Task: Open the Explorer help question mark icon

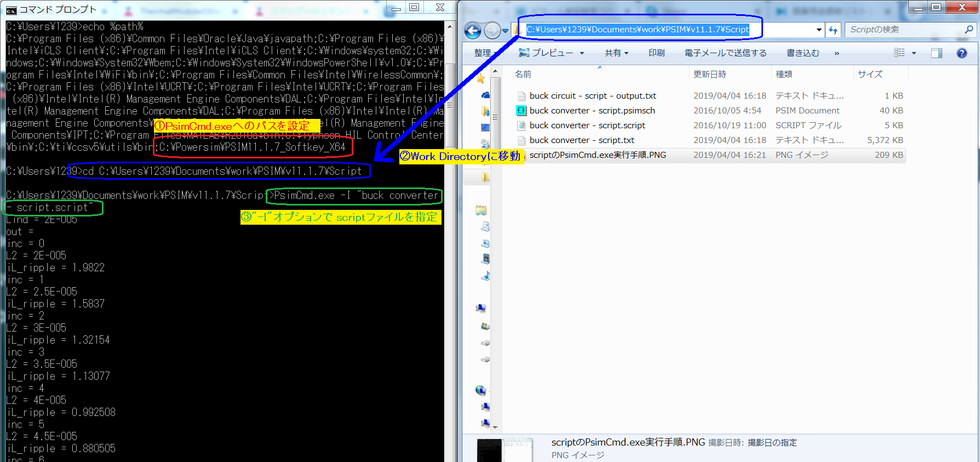Action: [x=961, y=53]
